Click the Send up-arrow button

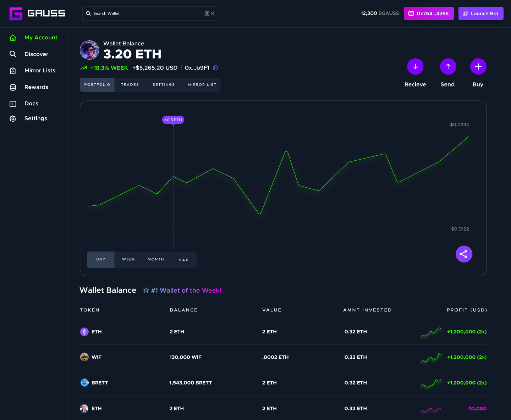(x=448, y=67)
